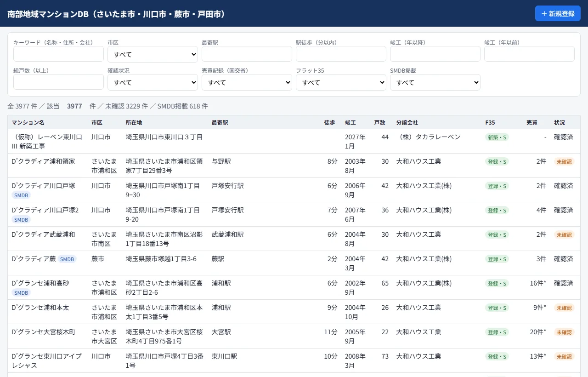Expand the 確認状況 dropdown
Image resolution: width=588 pixels, height=377 pixels.
coord(153,82)
